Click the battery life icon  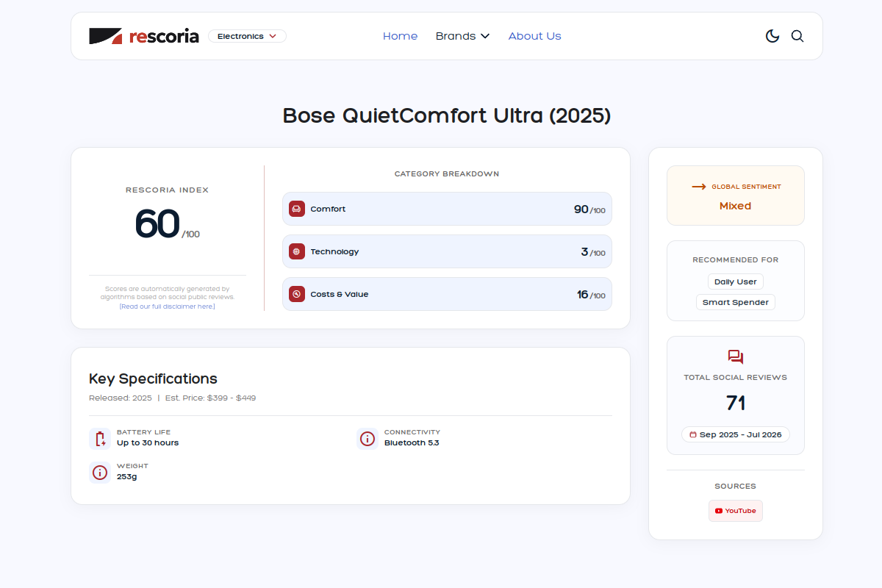pyautogui.click(x=100, y=439)
